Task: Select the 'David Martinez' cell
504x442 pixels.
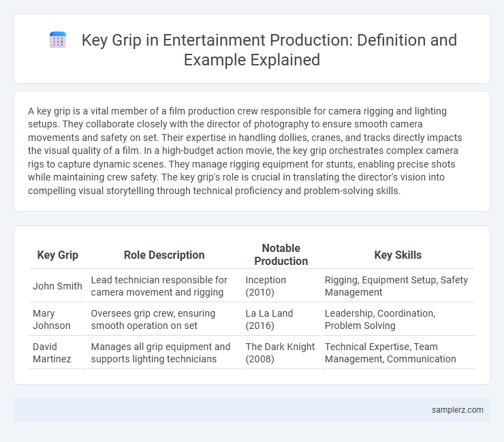Action: click(57, 353)
